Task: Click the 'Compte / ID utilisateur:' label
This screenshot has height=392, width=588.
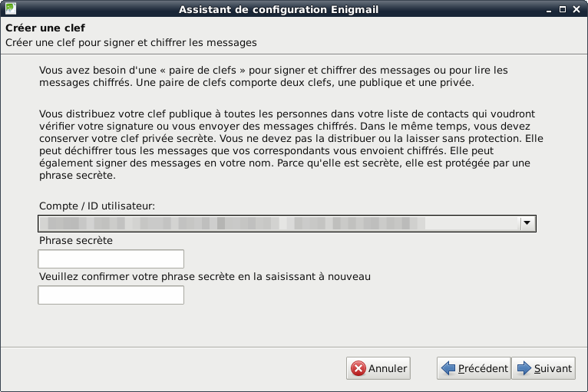Action: (97, 206)
